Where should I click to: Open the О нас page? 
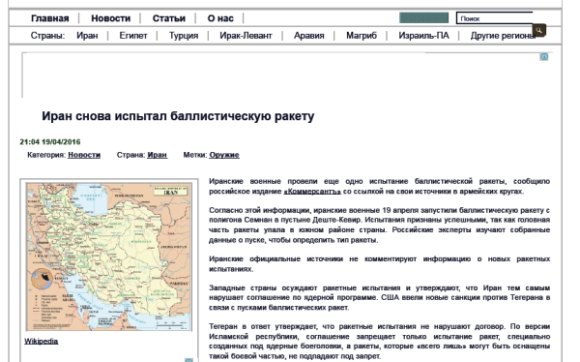tap(220, 18)
